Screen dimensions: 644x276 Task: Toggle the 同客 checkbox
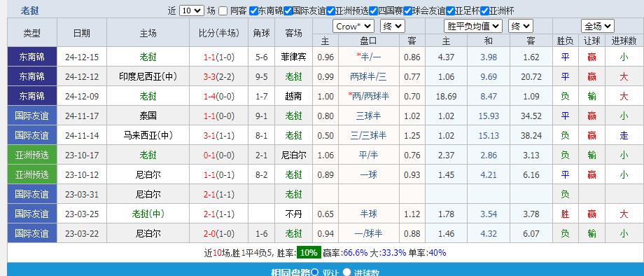coord(223,11)
